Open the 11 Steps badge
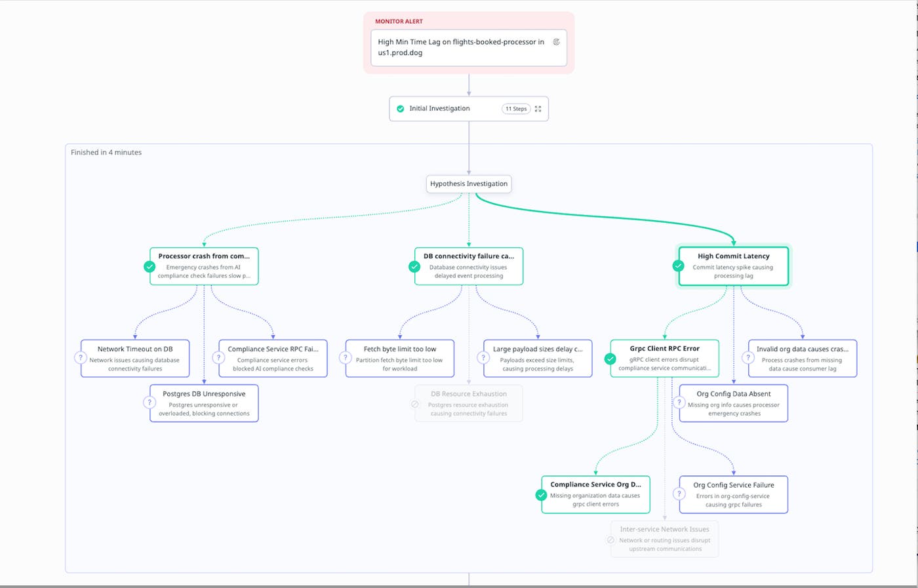This screenshot has height=588, width=918. pyautogui.click(x=516, y=109)
